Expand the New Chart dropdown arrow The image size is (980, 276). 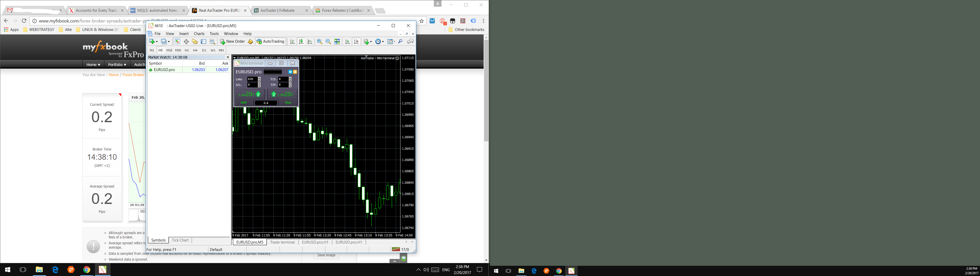pyautogui.click(x=157, y=42)
